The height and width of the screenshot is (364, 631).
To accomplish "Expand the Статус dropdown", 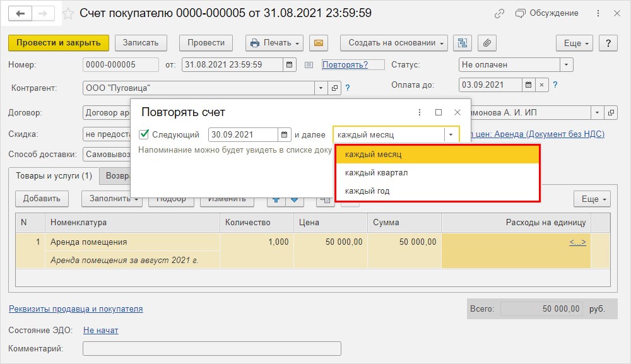I will [x=566, y=65].
